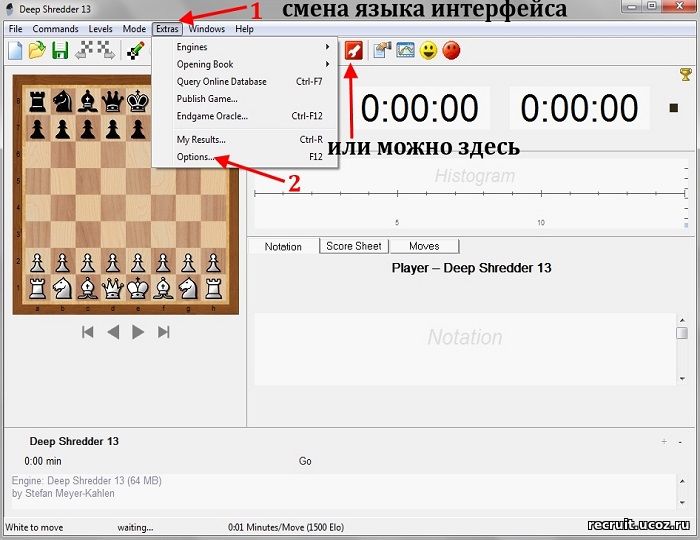Screen dimensions: 700x540
Task: Click waiting... in the status bar
Action: (x=135, y=528)
